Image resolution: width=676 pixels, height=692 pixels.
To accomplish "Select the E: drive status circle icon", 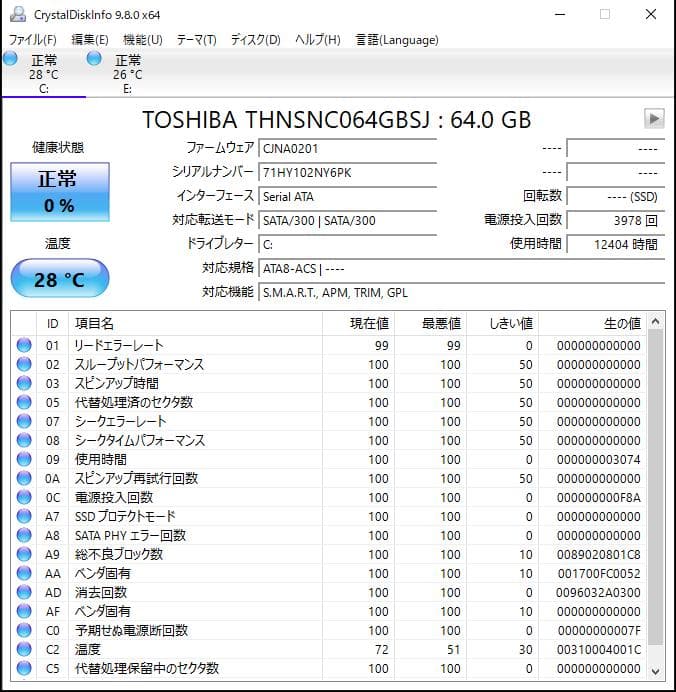I will click(94, 58).
